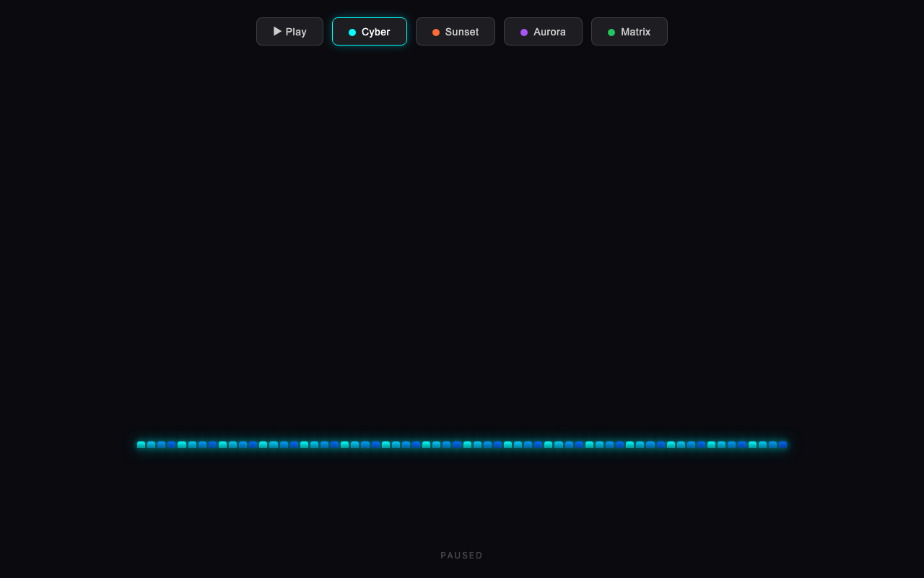Activate the Matrix theme
Image resolution: width=924 pixels, height=578 pixels.
coord(629,32)
